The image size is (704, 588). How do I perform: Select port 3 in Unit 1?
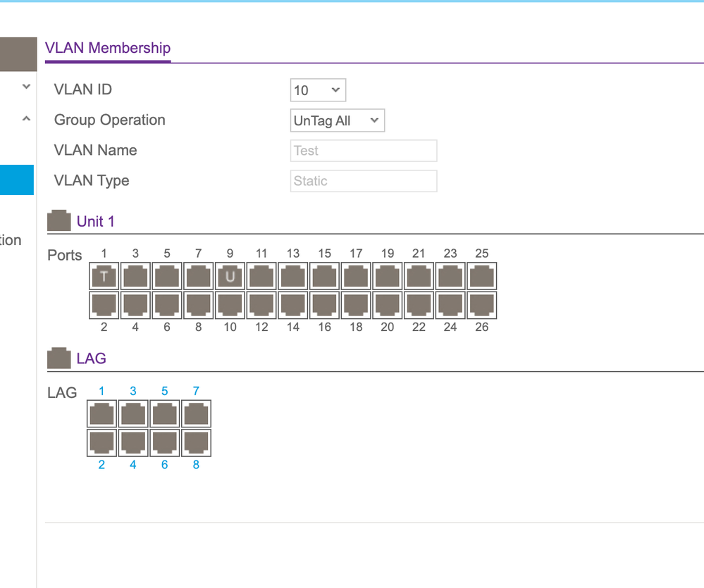click(x=135, y=276)
